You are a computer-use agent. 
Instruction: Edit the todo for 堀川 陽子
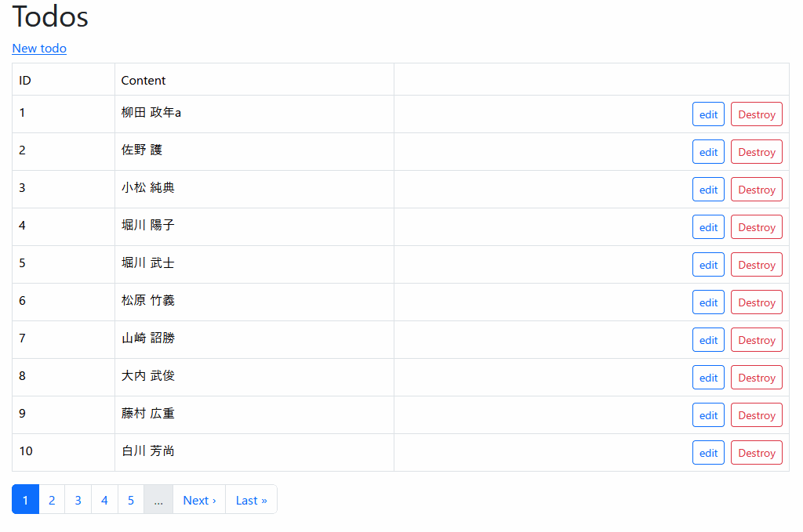[707, 226]
